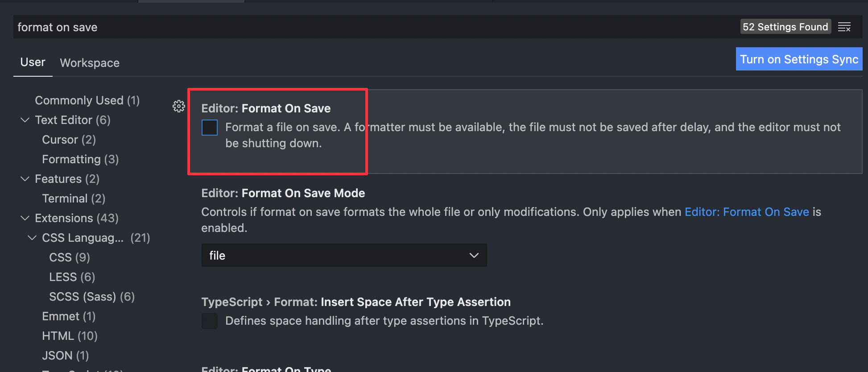Screen dimensions: 868x372
Task: Collapse the CSS Language Features group
Action: coord(32,238)
